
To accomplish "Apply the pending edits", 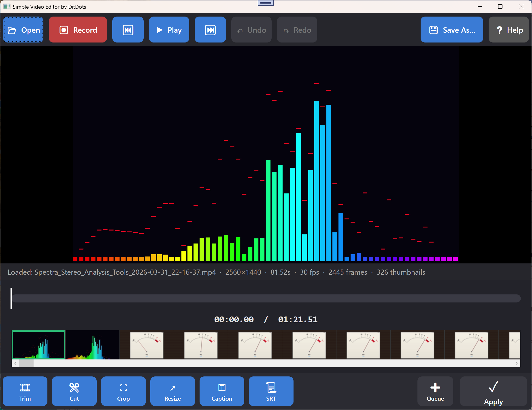I will coord(493,391).
